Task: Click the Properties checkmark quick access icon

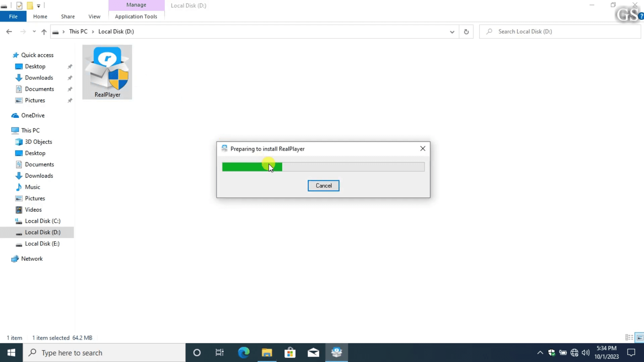Action: (19, 6)
